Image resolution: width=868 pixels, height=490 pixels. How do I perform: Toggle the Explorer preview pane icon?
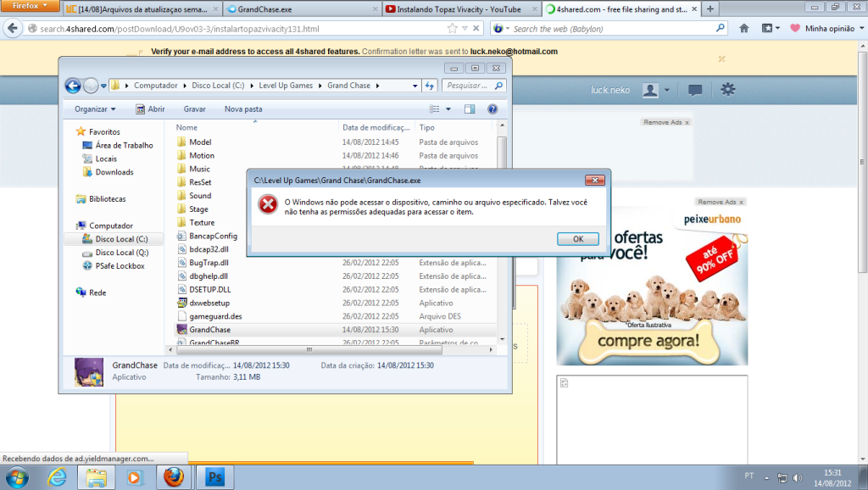click(x=470, y=109)
